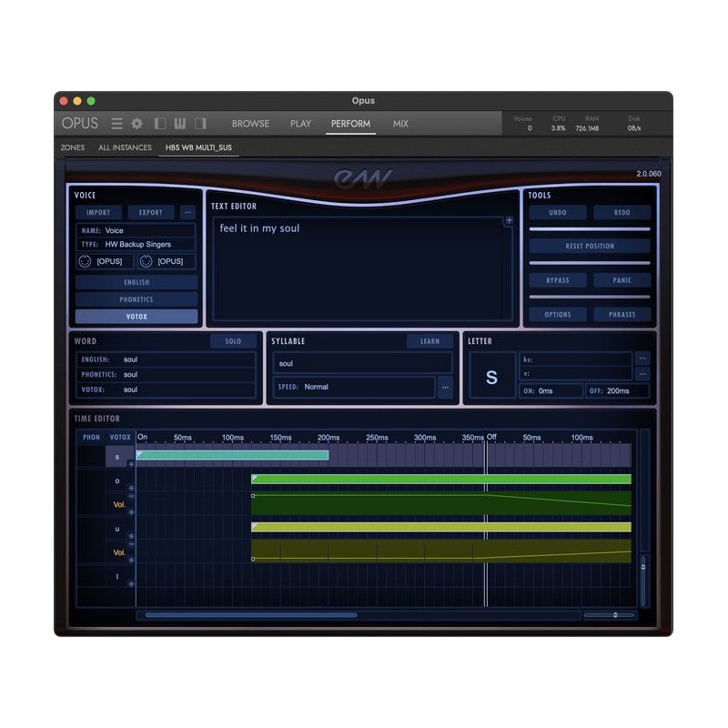Click the On: 0ms field
This screenshot has width=728, height=728.
(551, 391)
